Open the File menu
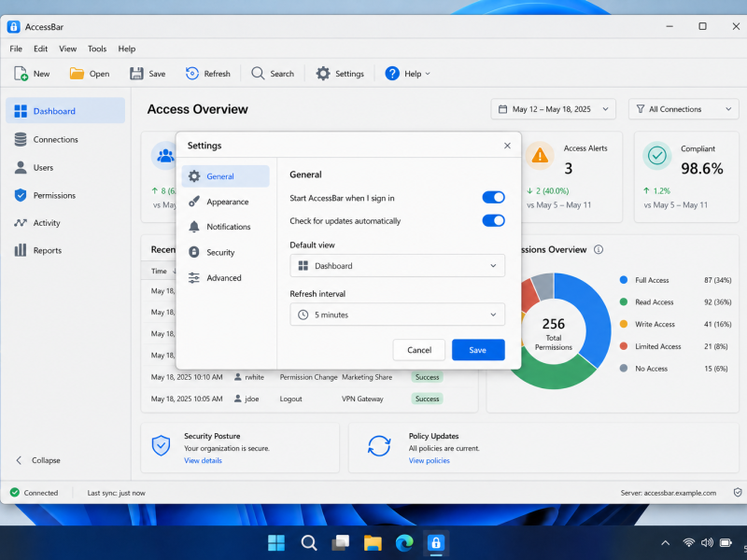The height and width of the screenshot is (560, 747). (16, 49)
